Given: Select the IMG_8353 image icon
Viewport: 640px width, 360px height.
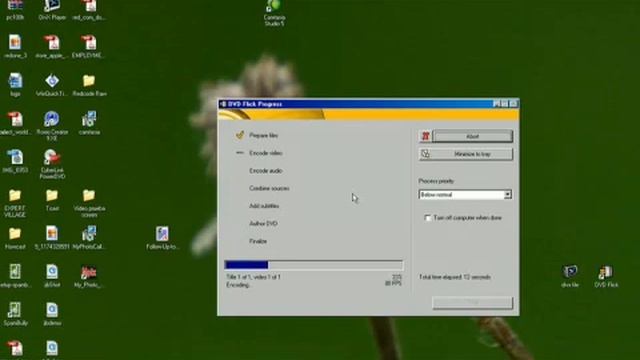Looking at the screenshot, I should coord(15,161).
